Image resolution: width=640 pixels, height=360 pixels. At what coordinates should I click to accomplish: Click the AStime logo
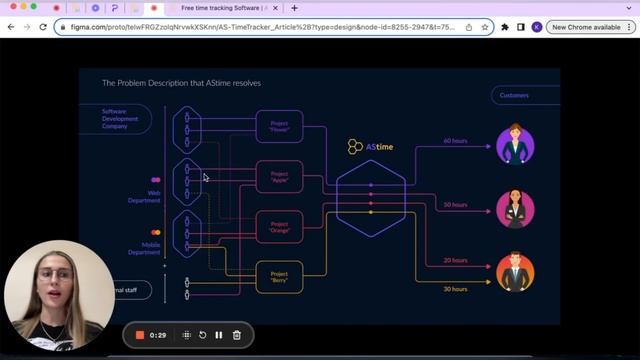[x=370, y=147]
